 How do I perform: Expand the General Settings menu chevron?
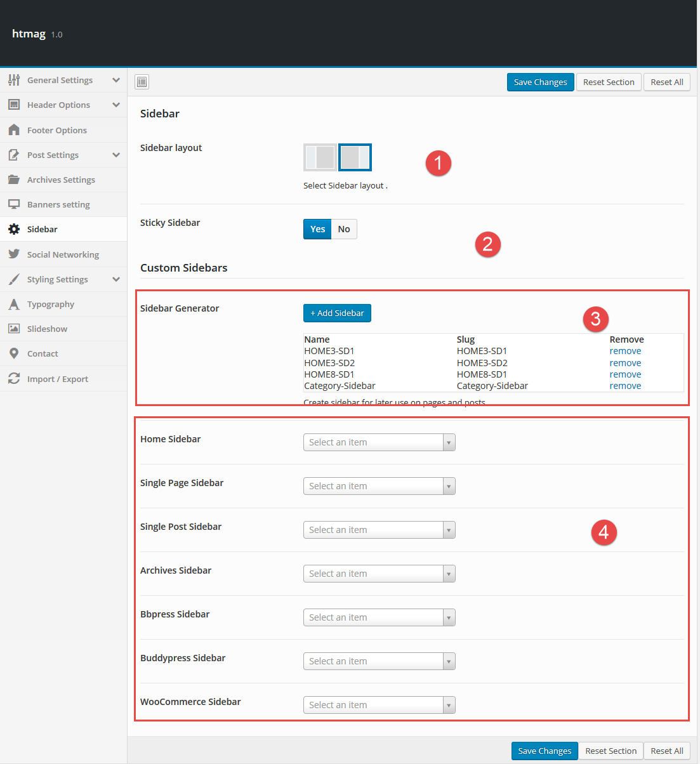116,80
